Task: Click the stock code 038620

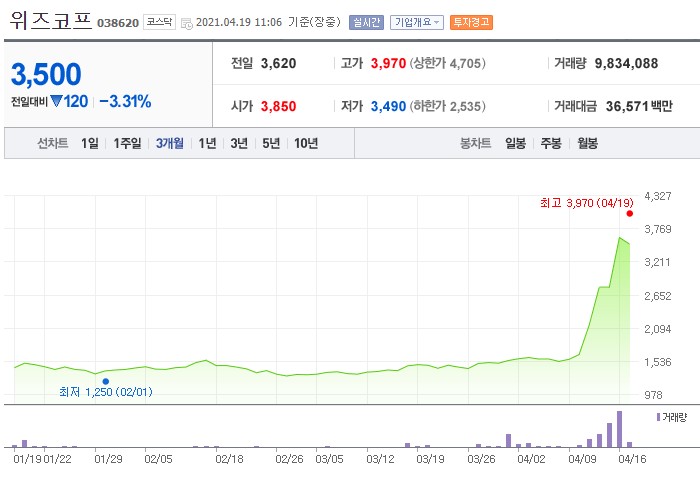Action: [x=118, y=23]
